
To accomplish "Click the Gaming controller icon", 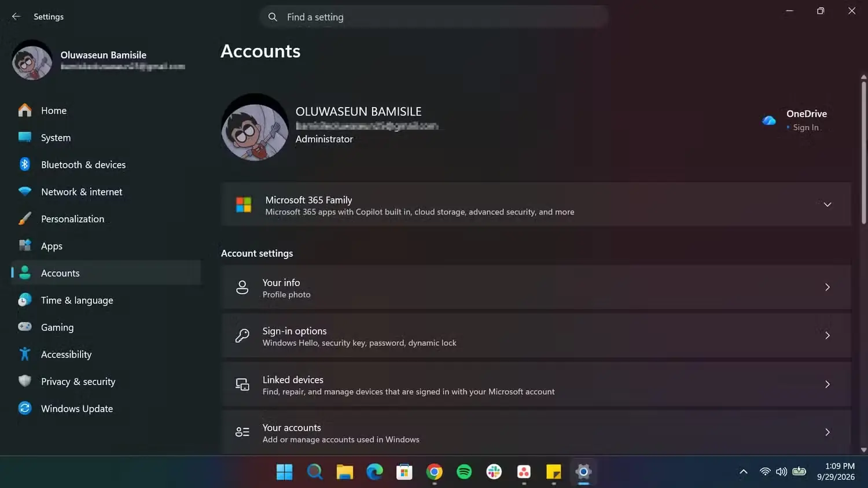I will pos(25,327).
